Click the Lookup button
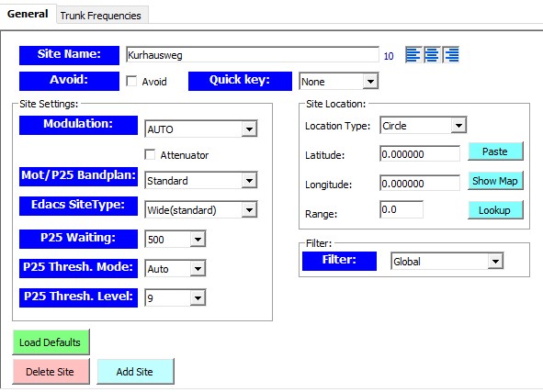This screenshot has height=392, width=543. 495,210
